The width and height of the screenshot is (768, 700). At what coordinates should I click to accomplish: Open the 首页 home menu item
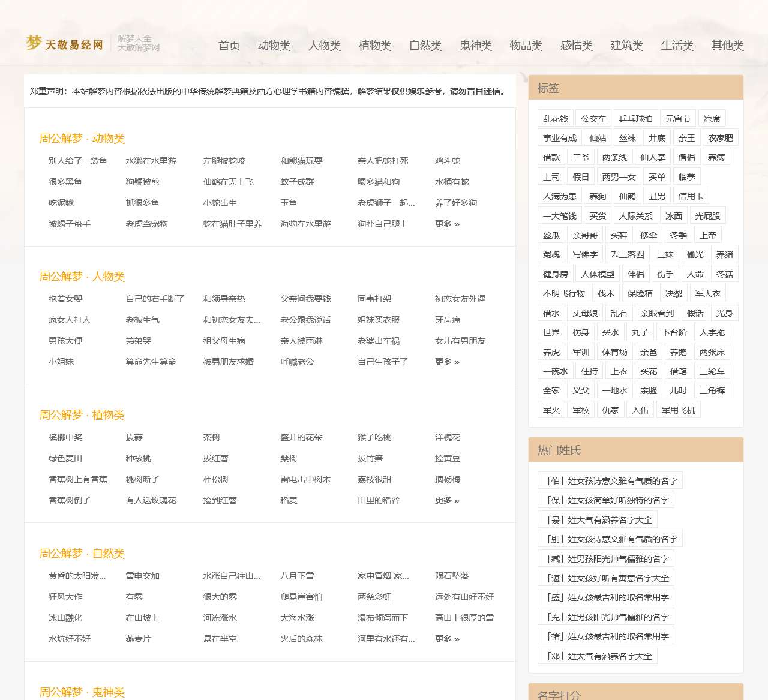point(229,46)
